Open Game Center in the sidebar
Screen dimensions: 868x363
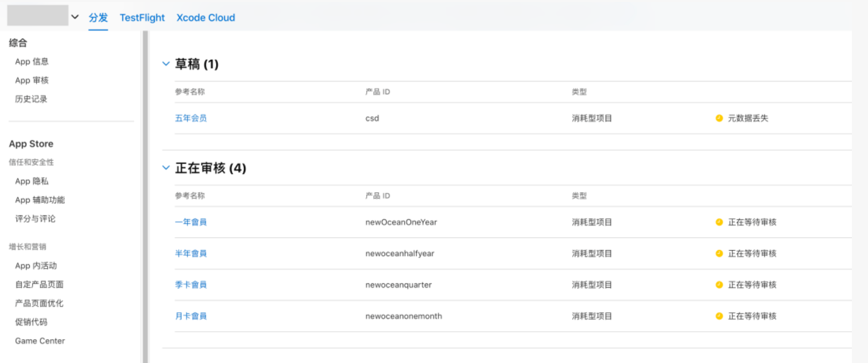pyautogui.click(x=40, y=341)
